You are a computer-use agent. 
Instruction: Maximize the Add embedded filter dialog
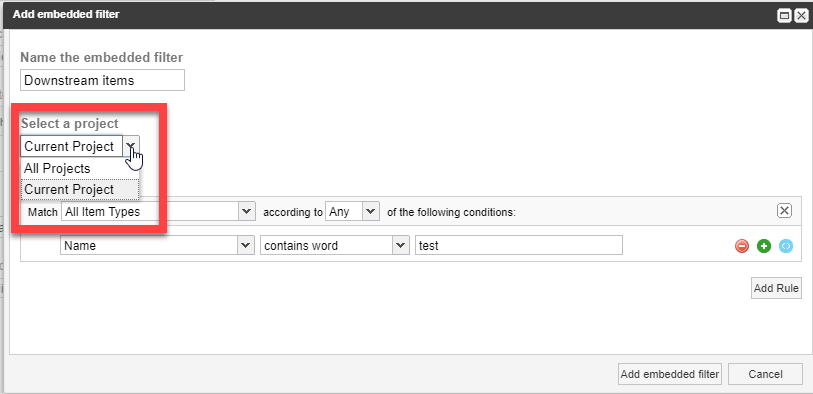point(784,16)
